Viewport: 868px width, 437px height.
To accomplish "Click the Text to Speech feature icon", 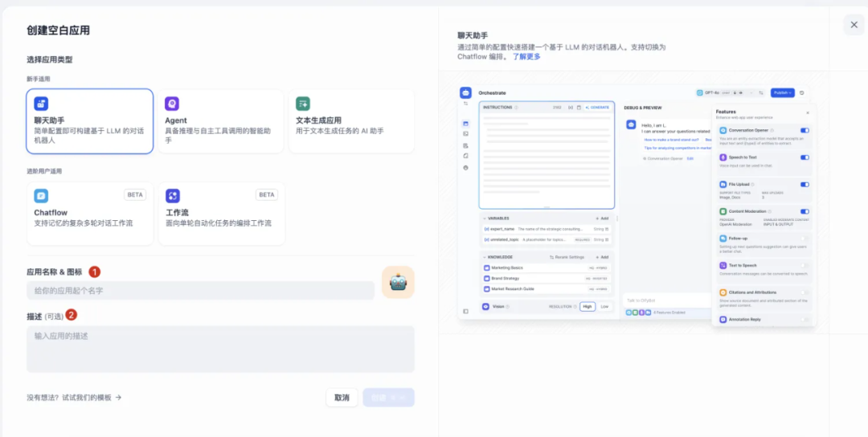I will pyautogui.click(x=723, y=266).
